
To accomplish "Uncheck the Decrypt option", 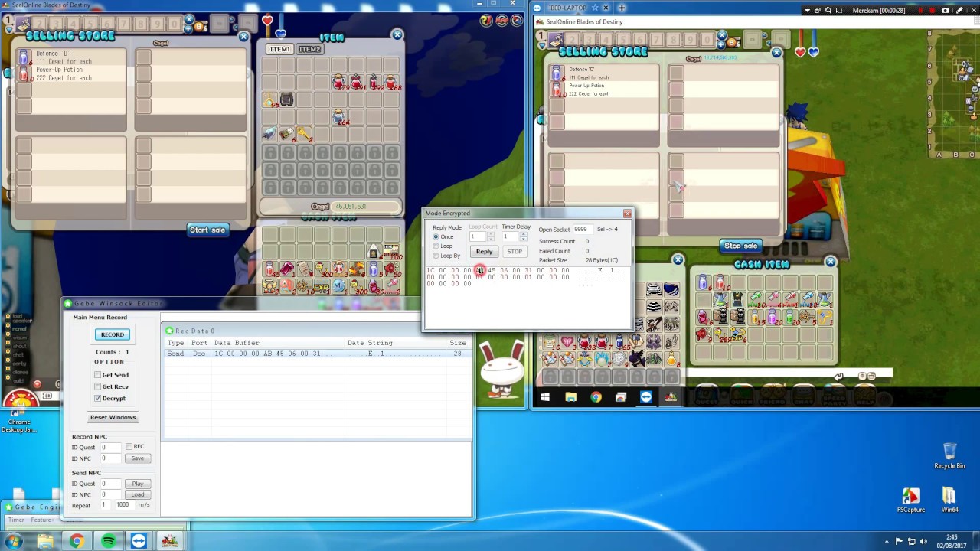I will point(98,399).
